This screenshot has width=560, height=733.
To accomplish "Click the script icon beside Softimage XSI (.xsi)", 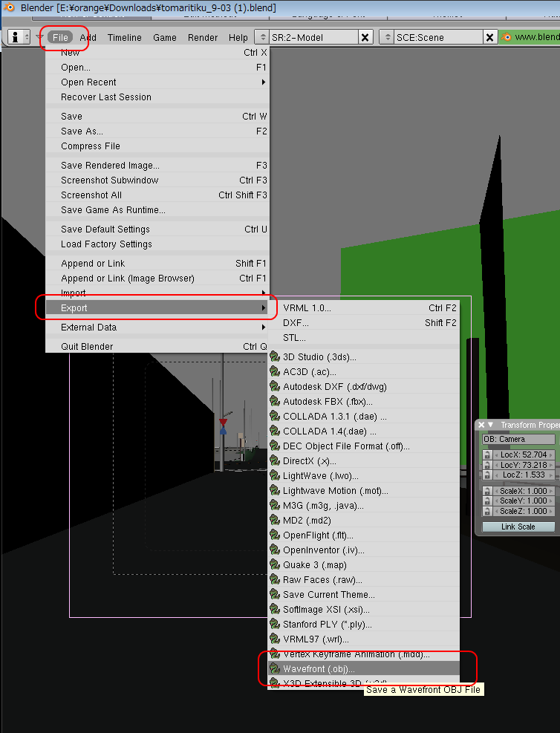I will click(x=275, y=609).
